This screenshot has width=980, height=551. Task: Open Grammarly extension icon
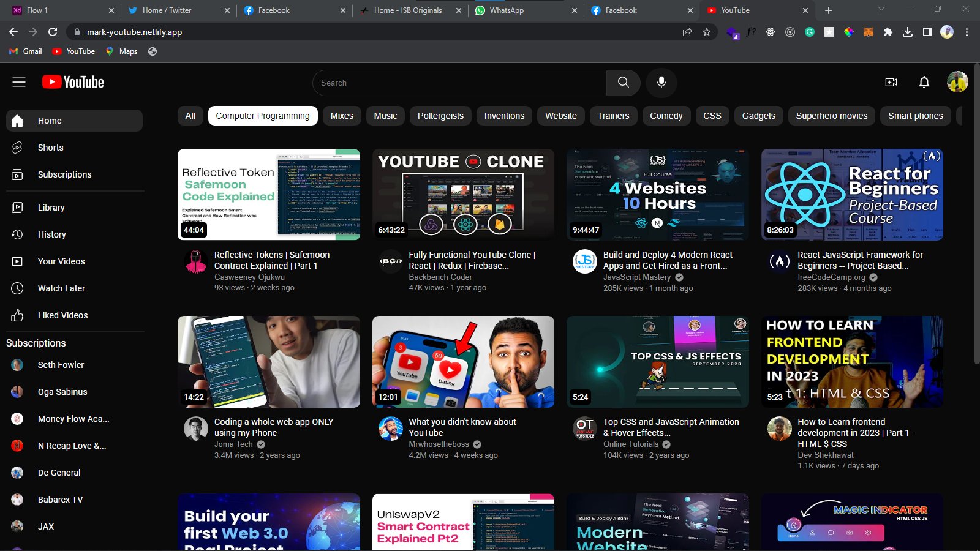tap(810, 32)
